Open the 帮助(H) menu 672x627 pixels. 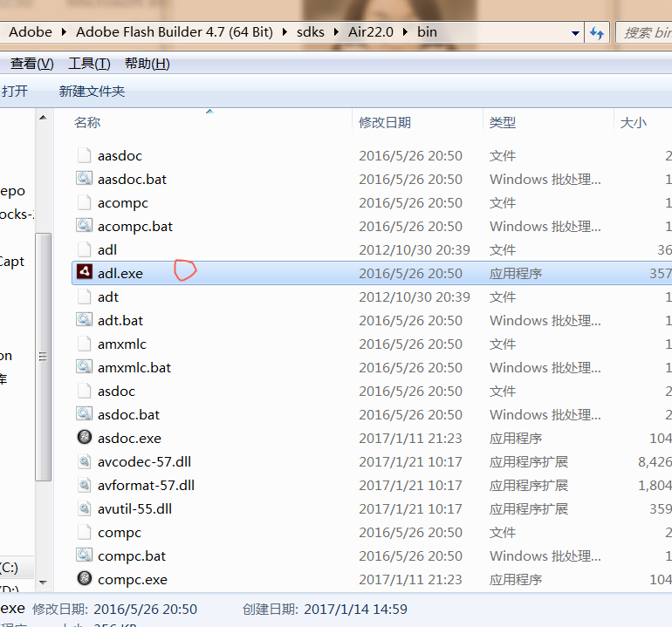(147, 64)
